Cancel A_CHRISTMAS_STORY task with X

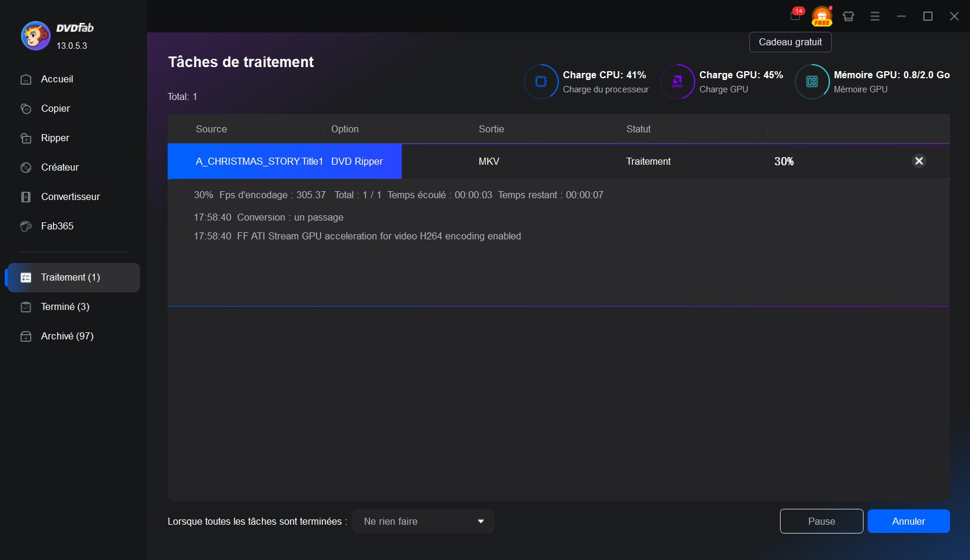[919, 161]
